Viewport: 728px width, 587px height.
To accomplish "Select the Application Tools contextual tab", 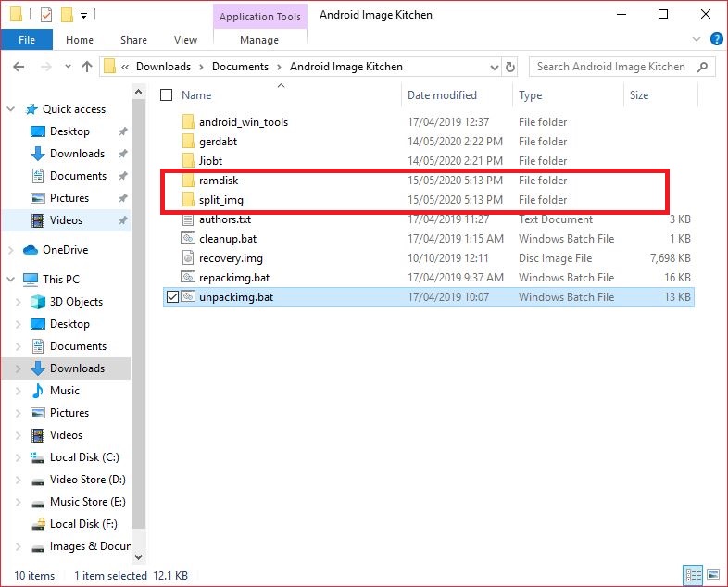I will tap(260, 17).
